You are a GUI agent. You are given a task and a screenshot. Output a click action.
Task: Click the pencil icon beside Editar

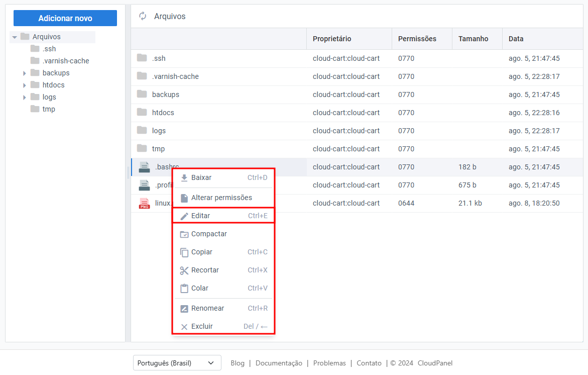point(184,216)
